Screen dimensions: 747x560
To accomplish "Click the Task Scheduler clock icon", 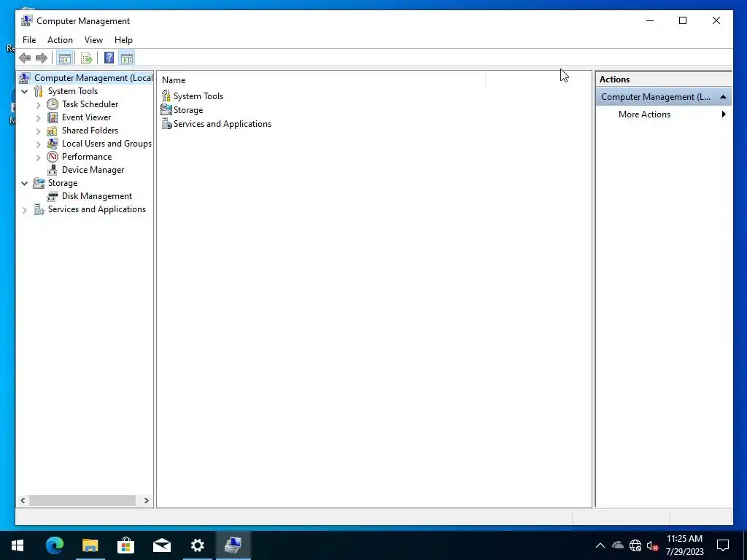I will point(53,104).
